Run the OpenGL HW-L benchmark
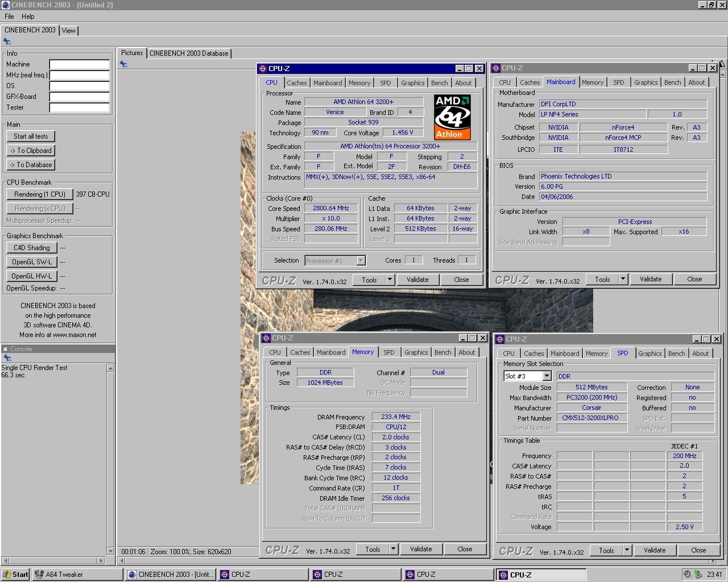 pyautogui.click(x=32, y=276)
